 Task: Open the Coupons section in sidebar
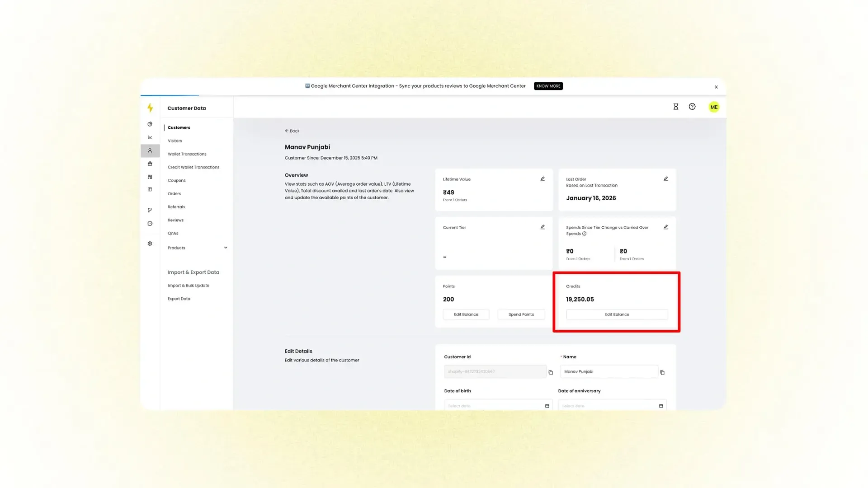point(176,180)
